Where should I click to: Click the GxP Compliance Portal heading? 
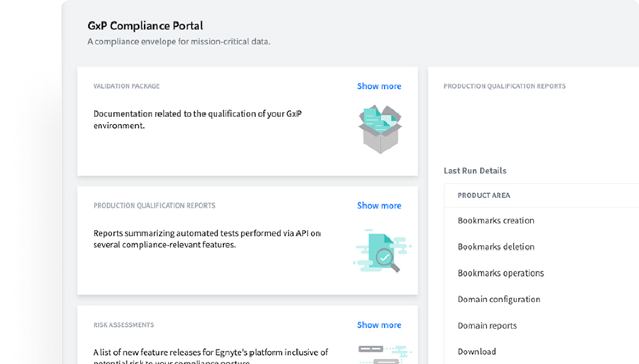pyautogui.click(x=145, y=26)
